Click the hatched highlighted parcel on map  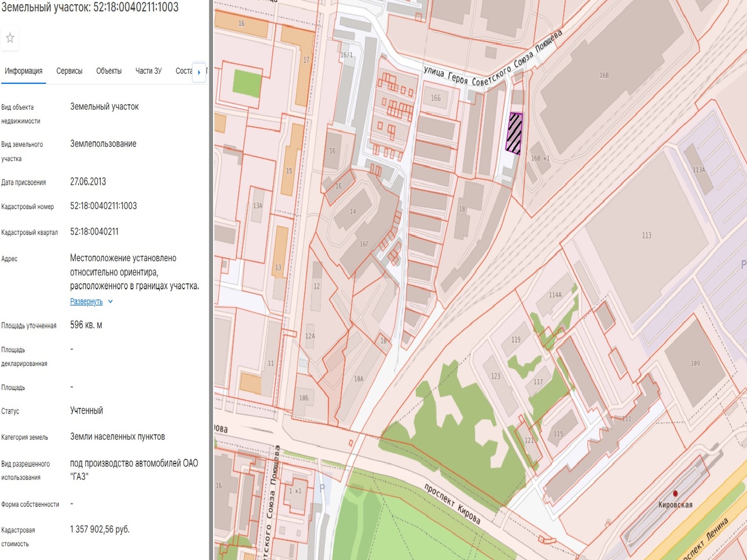point(514,133)
